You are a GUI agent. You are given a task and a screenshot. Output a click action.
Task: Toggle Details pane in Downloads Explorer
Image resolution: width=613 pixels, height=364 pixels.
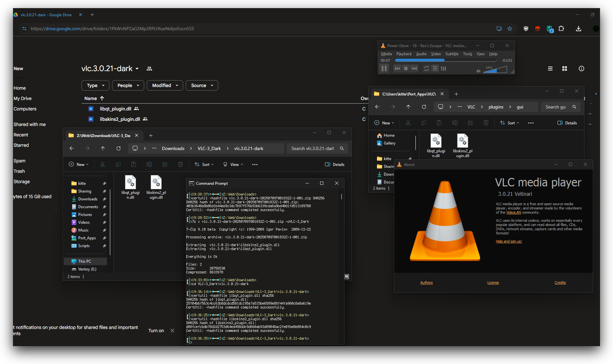click(x=335, y=165)
